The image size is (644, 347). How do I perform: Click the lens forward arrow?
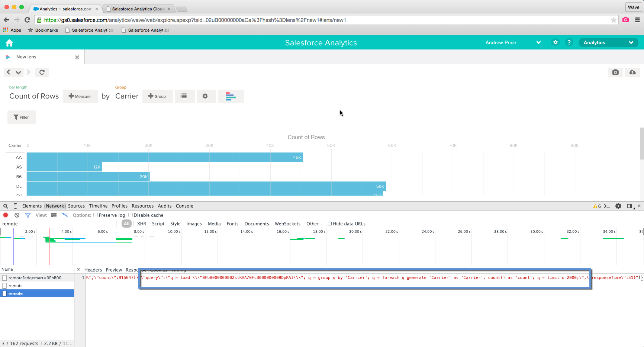29,72
